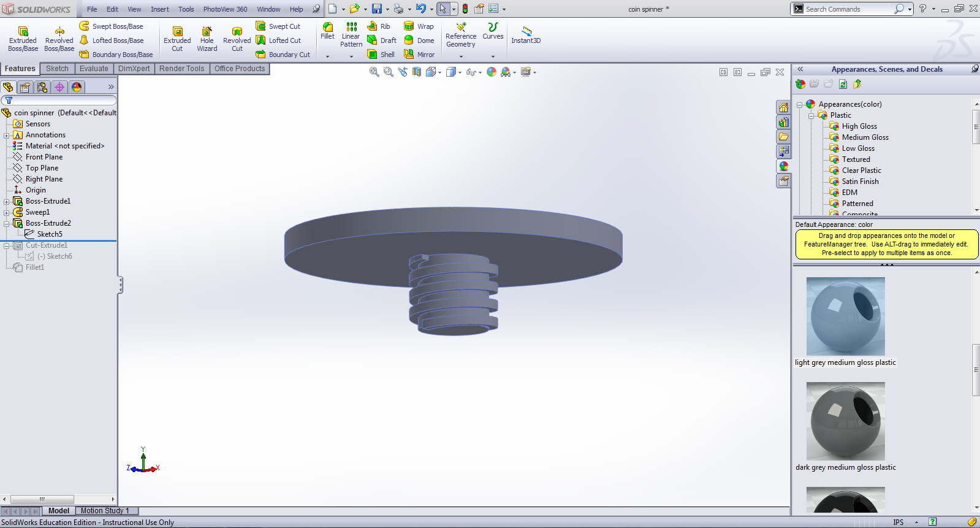Screen dimensions: 980x528
Task: Click the Rib tool
Action: tap(379, 26)
